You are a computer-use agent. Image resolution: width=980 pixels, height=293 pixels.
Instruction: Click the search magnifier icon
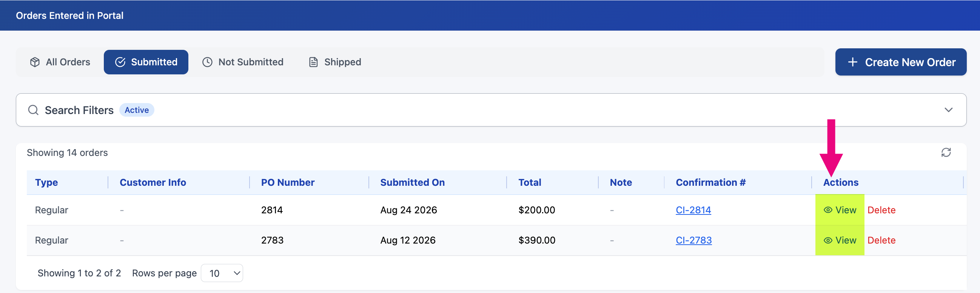[34, 110]
